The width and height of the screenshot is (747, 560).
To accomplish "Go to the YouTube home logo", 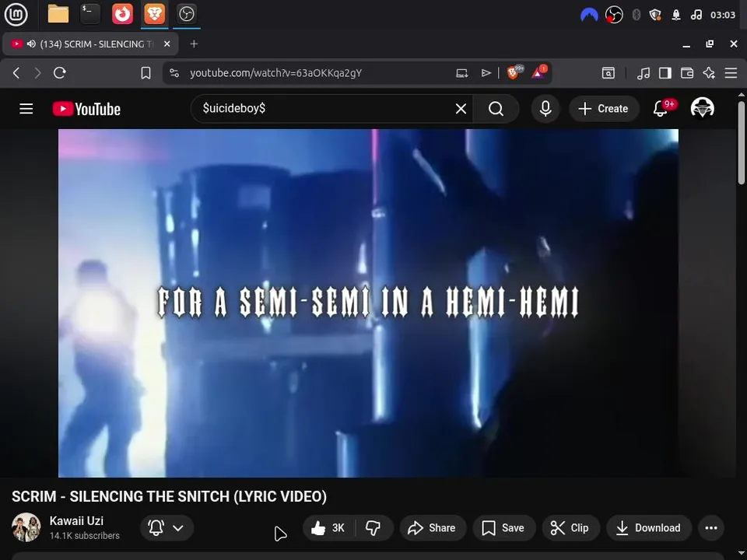I will click(86, 109).
